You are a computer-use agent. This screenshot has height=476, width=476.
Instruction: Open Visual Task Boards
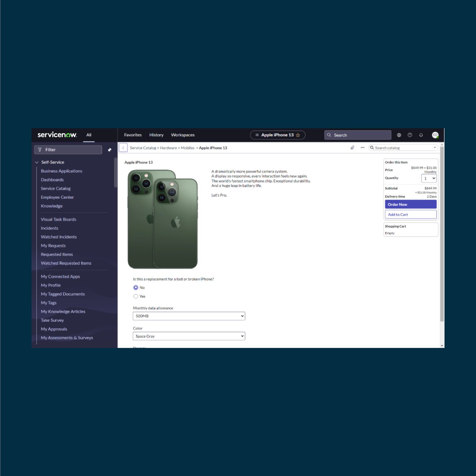pyautogui.click(x=59, y=219)
